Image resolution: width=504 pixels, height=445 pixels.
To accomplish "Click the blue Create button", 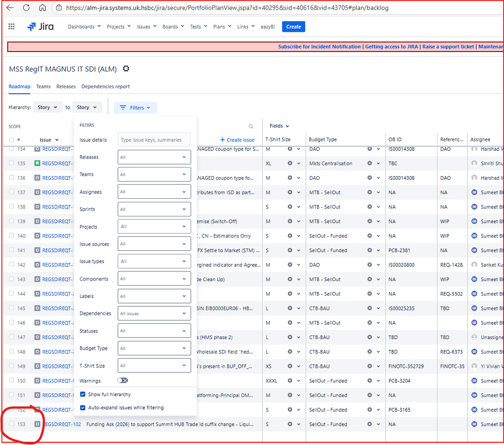I will [x=294, y=27].
